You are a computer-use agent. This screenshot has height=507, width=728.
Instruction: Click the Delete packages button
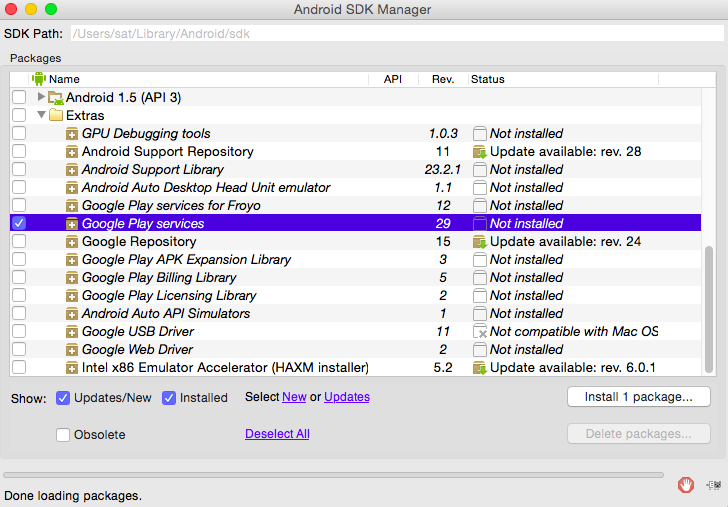[x=638, y=434]
